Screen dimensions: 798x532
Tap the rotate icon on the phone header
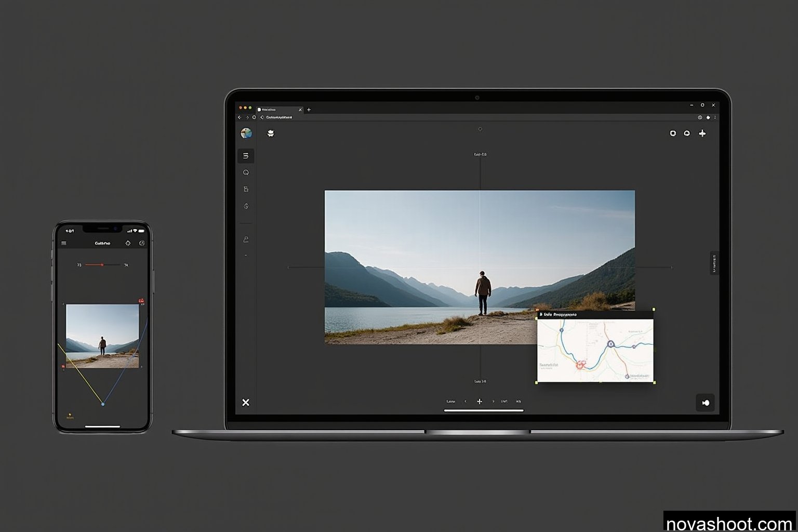[x=142, y=243]
